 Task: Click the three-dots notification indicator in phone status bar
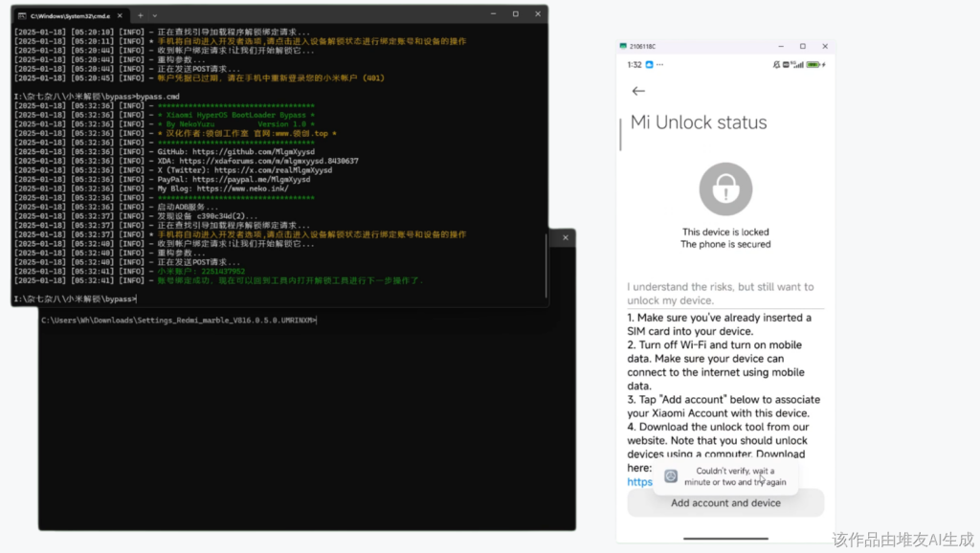[661, 65]
